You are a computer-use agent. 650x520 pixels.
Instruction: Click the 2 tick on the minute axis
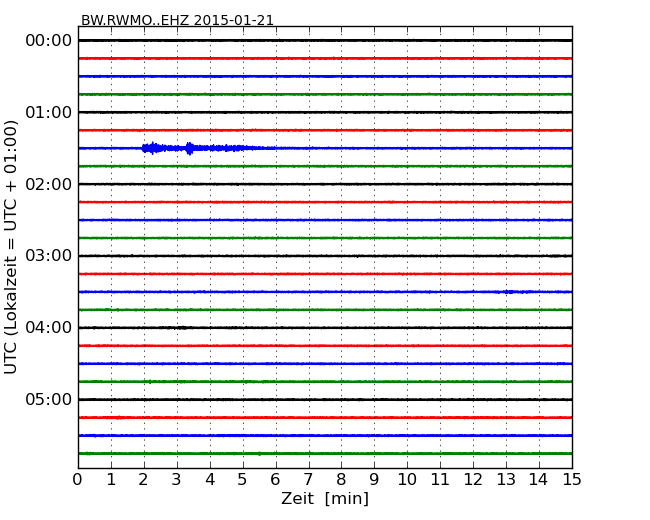(144, 479)
